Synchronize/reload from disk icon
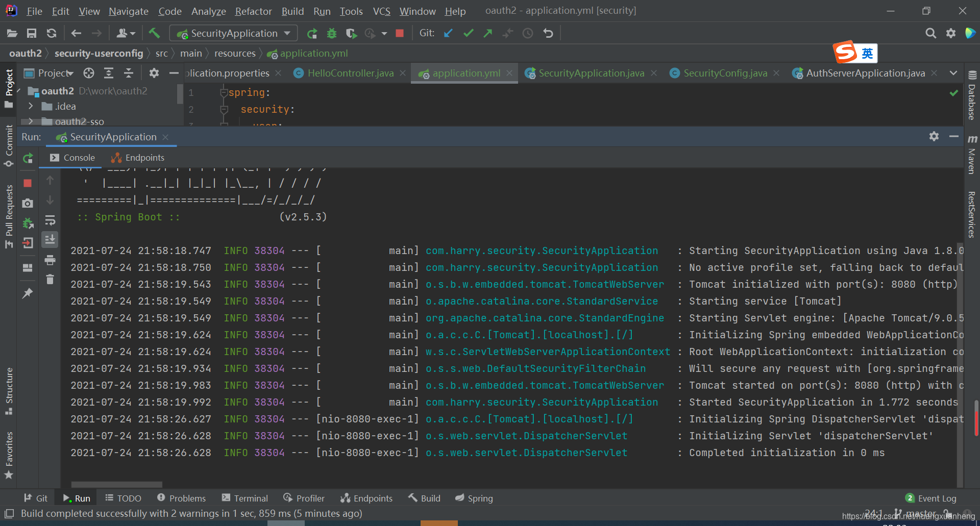 52,34
